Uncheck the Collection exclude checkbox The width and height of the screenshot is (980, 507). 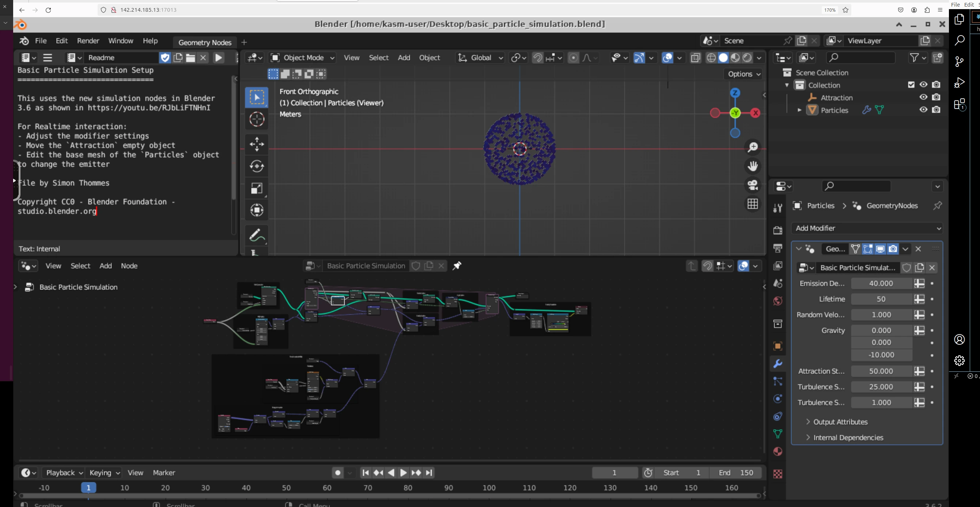(x=911, y=85)
